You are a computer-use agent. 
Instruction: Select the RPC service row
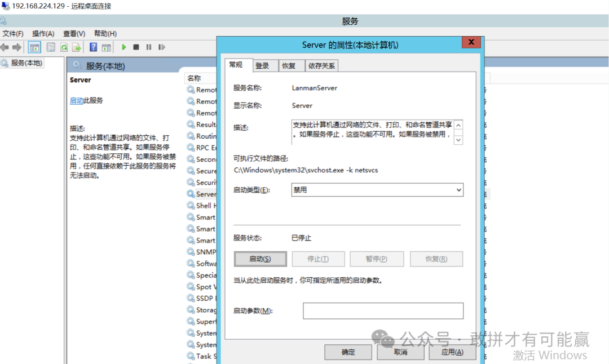click(201, 148)
